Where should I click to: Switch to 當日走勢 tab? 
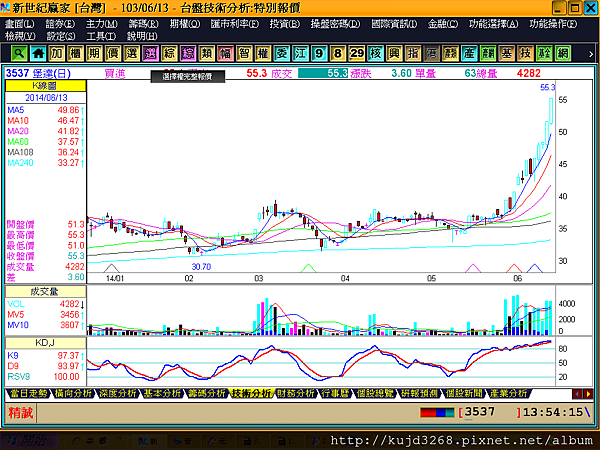click(x=28, y=393)
